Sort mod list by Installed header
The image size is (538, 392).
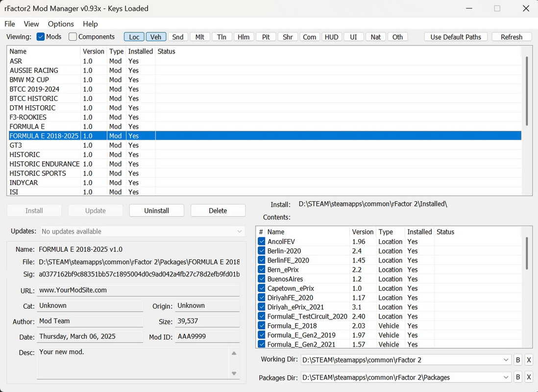[140, 51]
